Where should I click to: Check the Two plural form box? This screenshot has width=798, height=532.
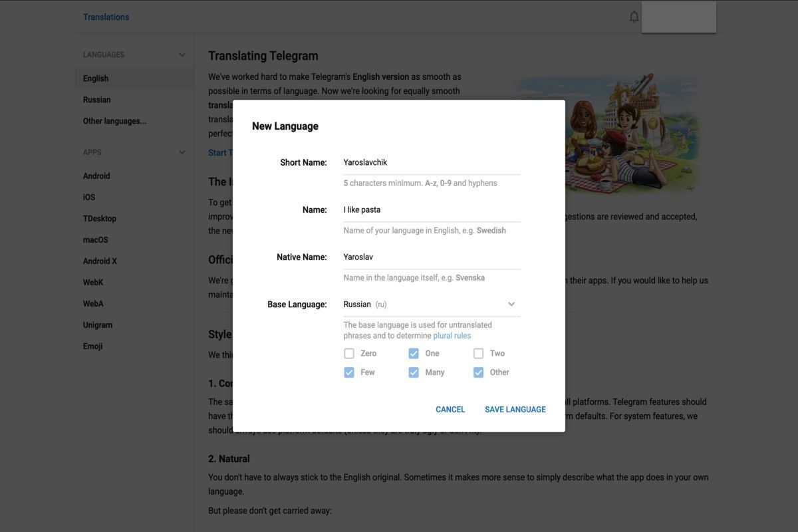[478, 354]
